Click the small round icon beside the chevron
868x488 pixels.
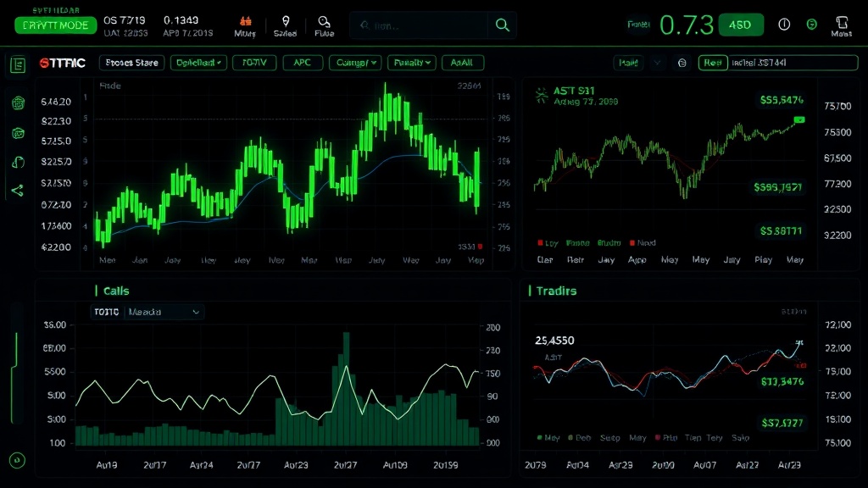coord(682,63)
